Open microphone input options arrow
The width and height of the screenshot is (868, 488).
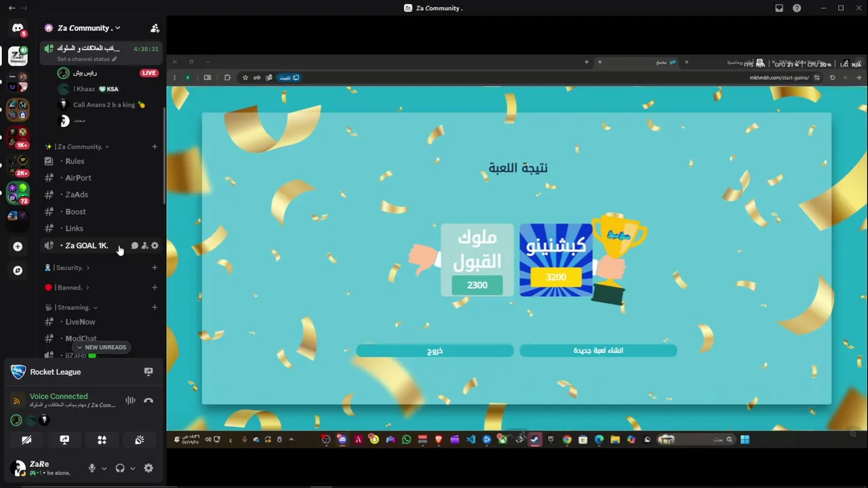pos(104,468)
